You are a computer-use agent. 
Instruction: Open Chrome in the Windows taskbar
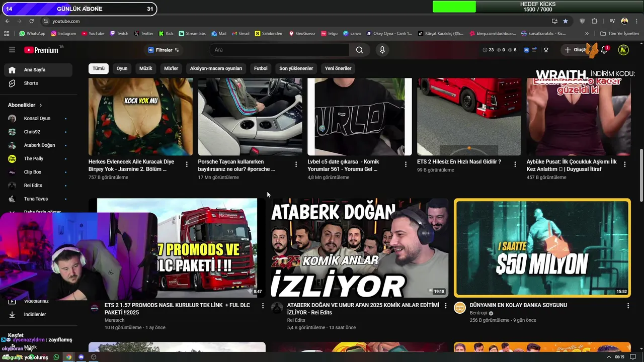click(x=68, y=357)
